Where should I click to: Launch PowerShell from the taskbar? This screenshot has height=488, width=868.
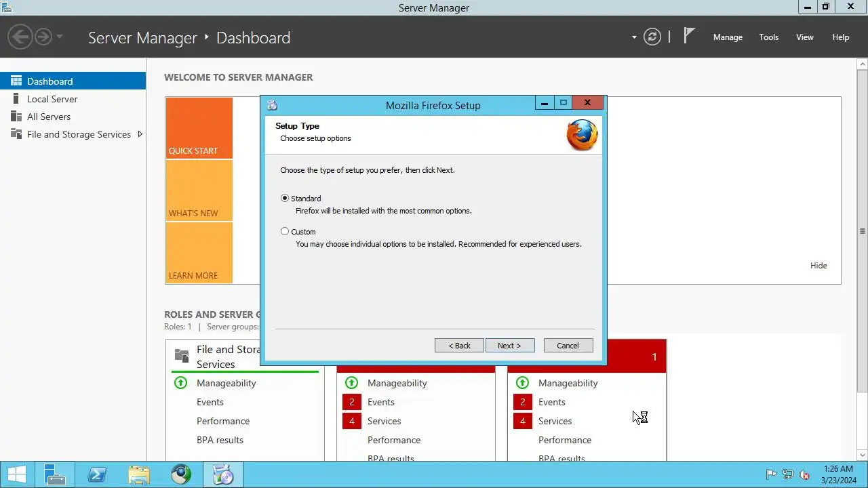(x=97, y=474)
